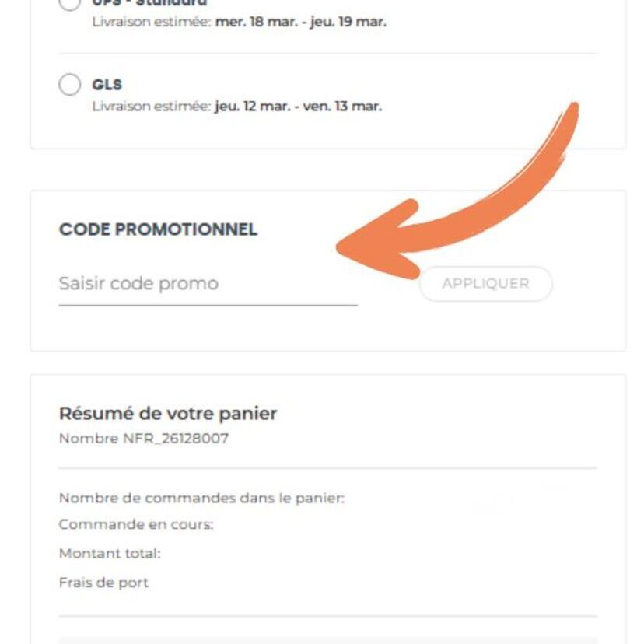Click the GLS 'Livraison estimée' text
Screen dimensions: 644x644
click(x=152, y=107)
